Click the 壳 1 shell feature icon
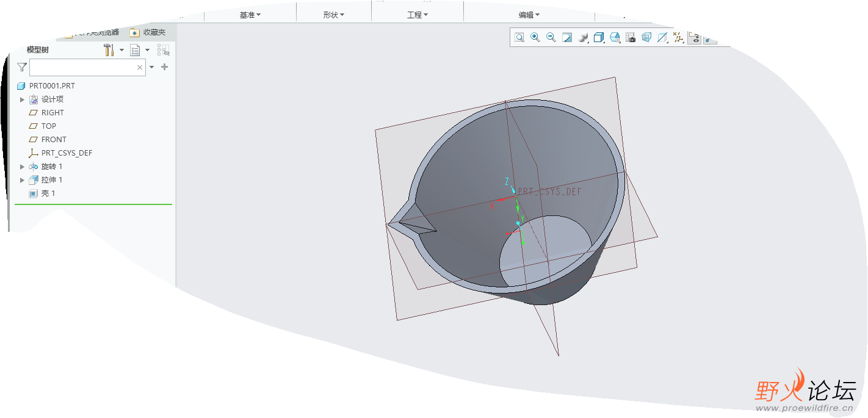 34,193
